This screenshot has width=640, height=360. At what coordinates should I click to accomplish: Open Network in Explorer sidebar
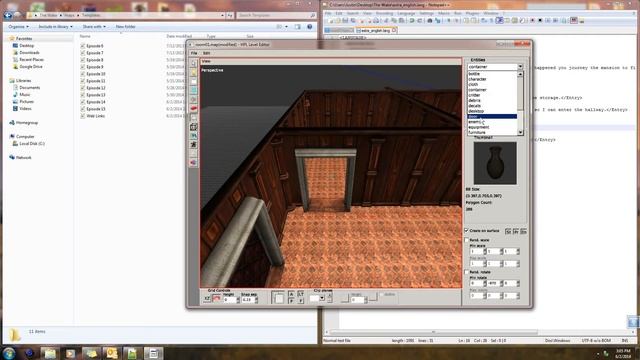point(23,158)
